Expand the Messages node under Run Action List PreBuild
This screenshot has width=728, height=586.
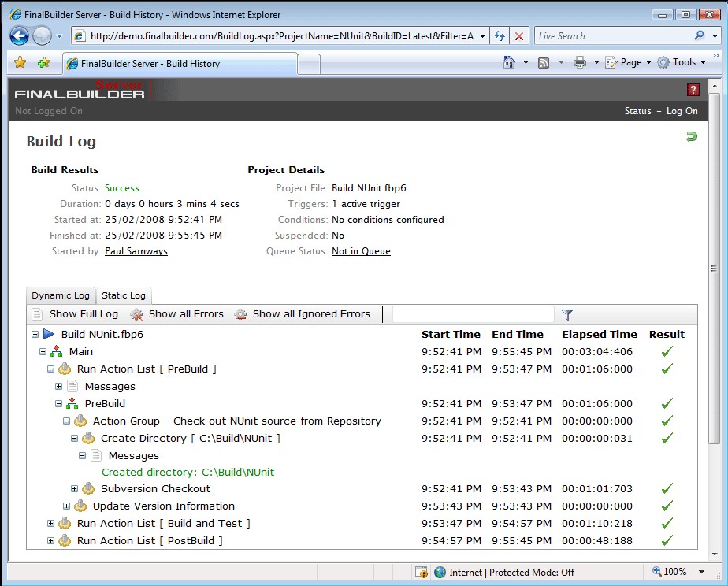pyautogui.click(x=58, y=386)
